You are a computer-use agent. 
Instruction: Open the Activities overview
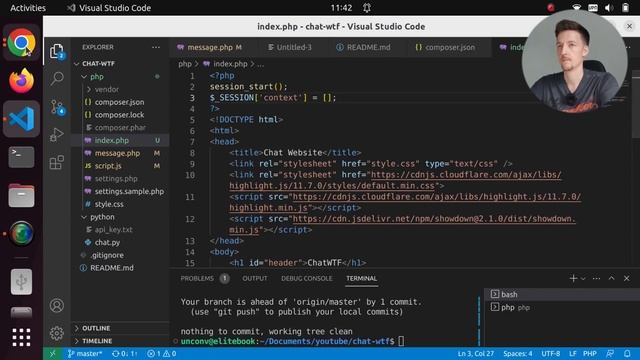28,8
